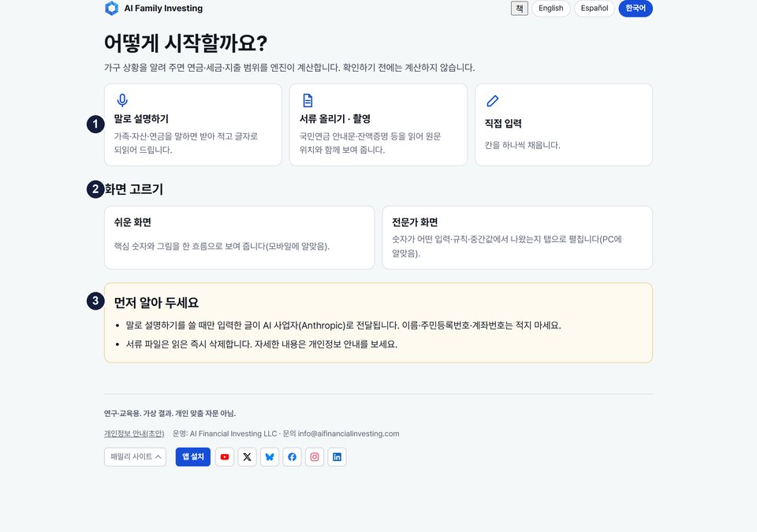
Task: Click the AI Family Investing brand name
Action: pyautogui.click(x=163, y=8)
